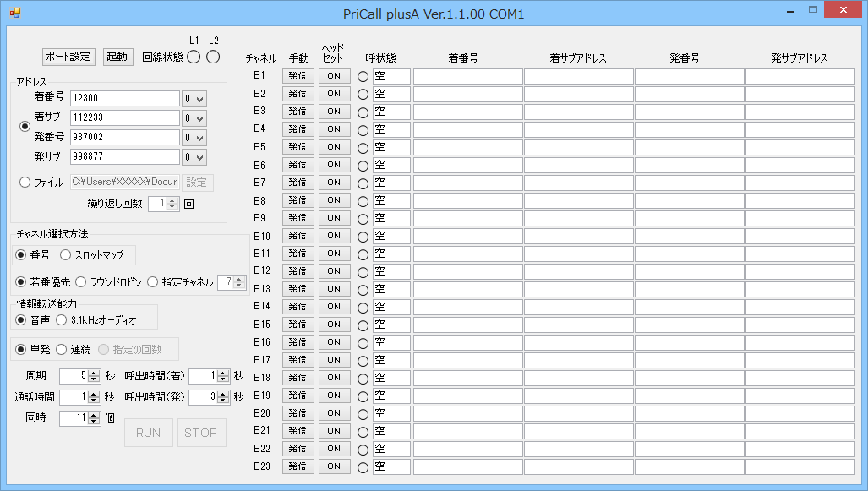Screen dimensions: 868x491
Task: Click the 呼状態 field for channel B4
Action: coord(391,129)
